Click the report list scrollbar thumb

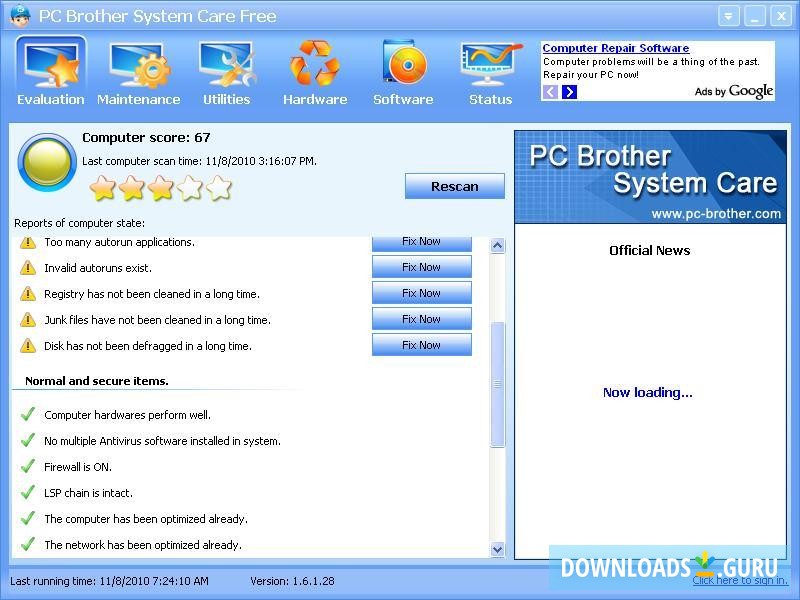click(497, 385)
